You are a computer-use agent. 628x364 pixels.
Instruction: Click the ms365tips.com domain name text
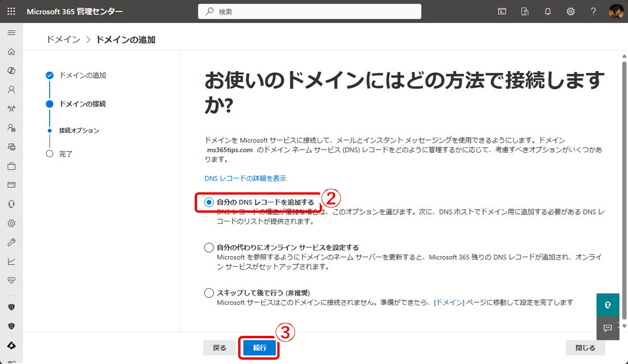[230, 150]
